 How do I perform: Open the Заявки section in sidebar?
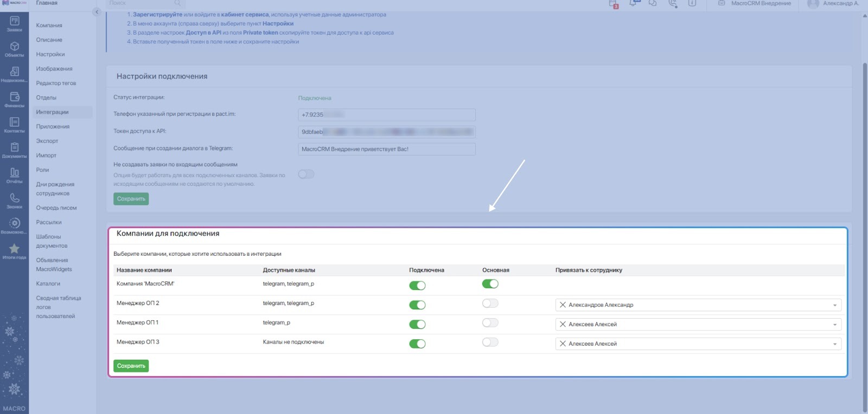coord(14,23)
